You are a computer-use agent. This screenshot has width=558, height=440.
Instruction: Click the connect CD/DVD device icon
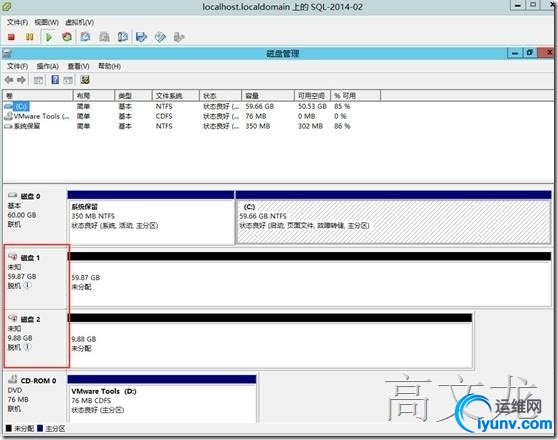[160, 37]
